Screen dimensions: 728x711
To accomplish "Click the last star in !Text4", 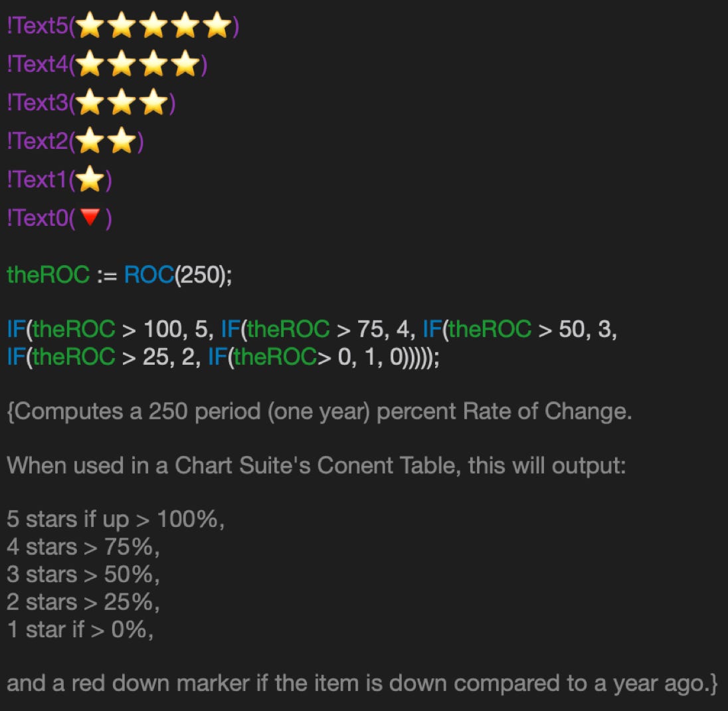I will click(x=185, y=65).
